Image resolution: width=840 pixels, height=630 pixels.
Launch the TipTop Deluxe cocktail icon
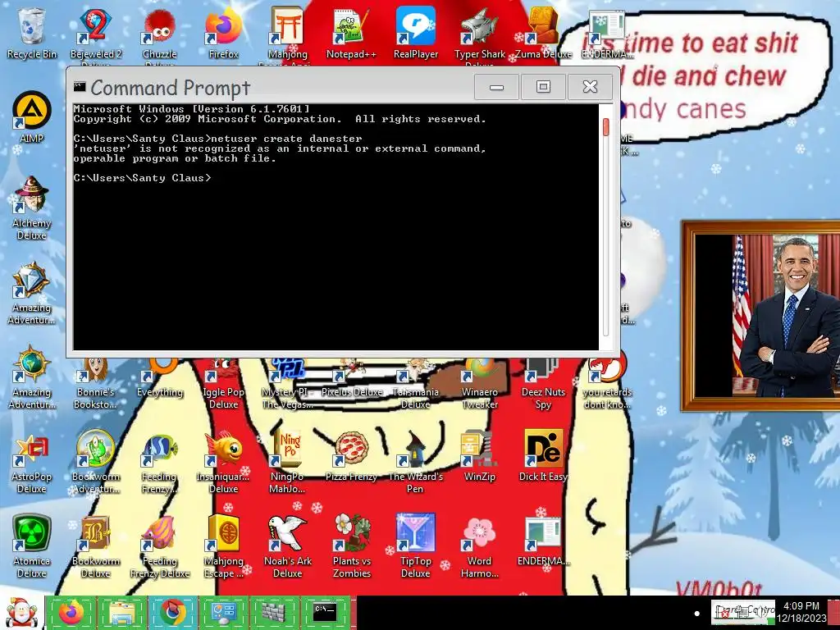[416, 546]
